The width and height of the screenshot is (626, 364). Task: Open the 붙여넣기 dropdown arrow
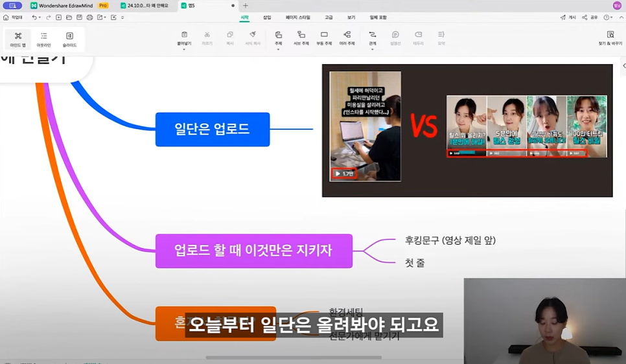(x=184, y=49)
